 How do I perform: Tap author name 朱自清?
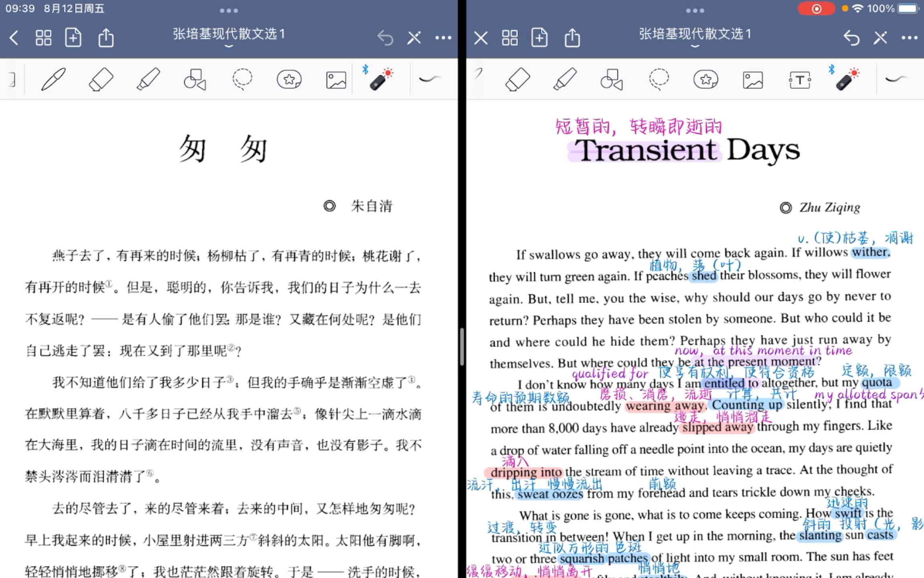372,206
